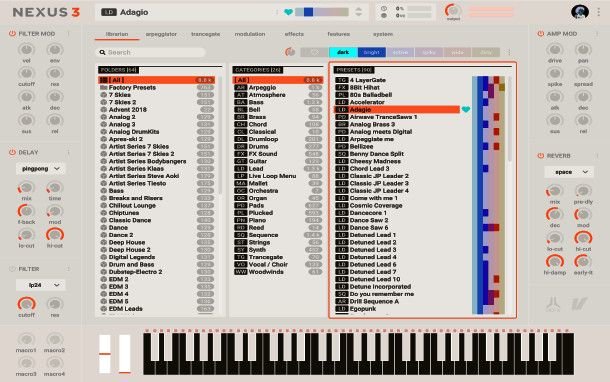Image resolution: width=610 pixels, height=382 pixels.
Task: Select the bright tag filter button
Action: (372, 52)
